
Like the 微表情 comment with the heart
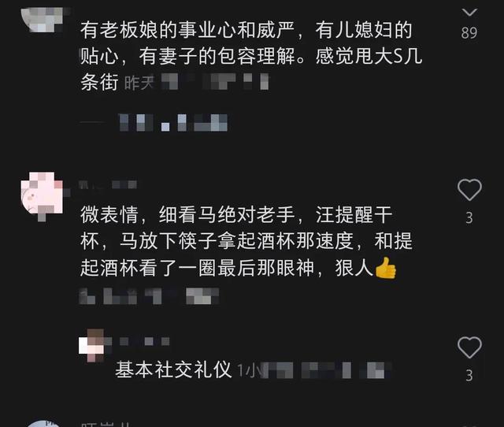[469, 189]
